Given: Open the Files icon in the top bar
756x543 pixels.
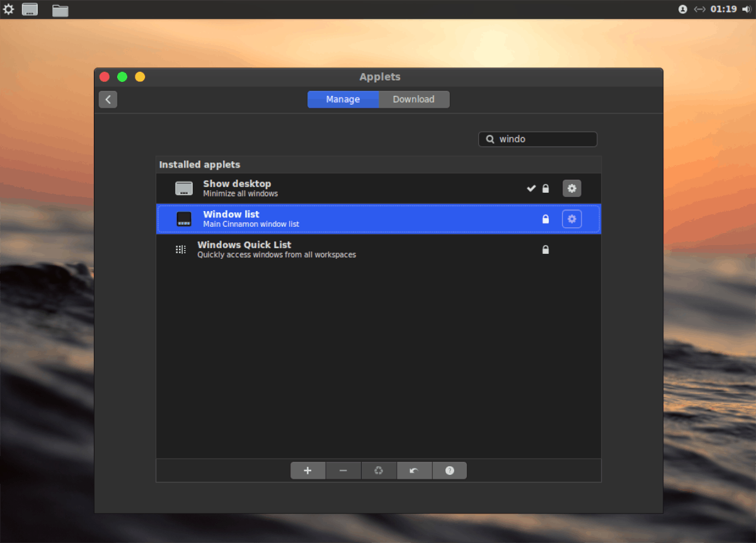Looking at the screenshot, I should point(59,10).
